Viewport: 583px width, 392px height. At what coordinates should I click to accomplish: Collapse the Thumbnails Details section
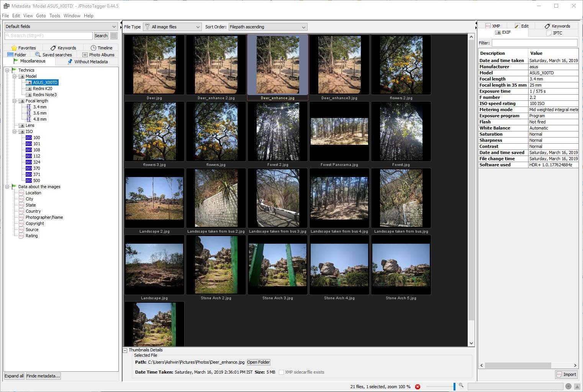coord(125,350)
